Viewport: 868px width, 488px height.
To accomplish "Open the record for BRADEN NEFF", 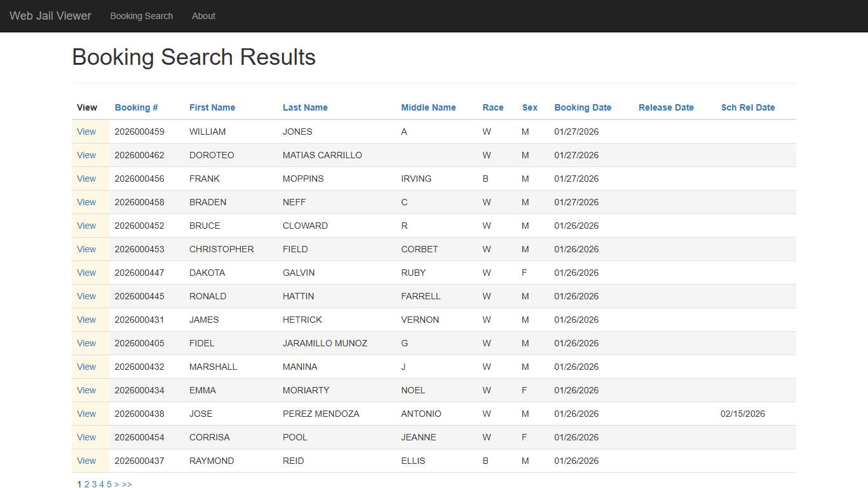I will pyautogui.click(x=86, y=202).
